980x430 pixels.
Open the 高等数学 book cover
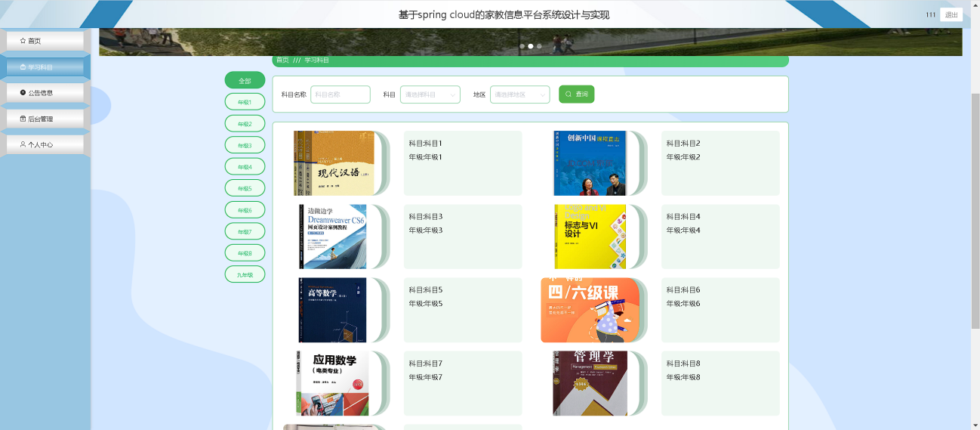point(332,310)
